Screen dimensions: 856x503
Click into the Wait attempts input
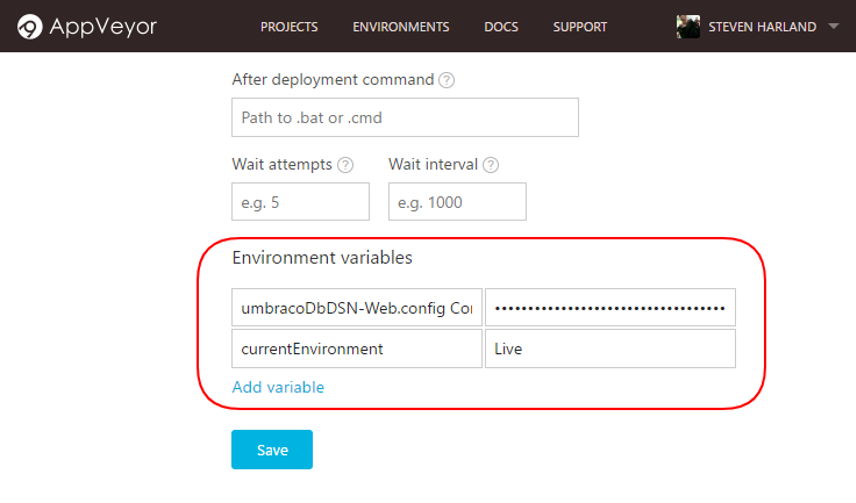[x=300, y=202]
